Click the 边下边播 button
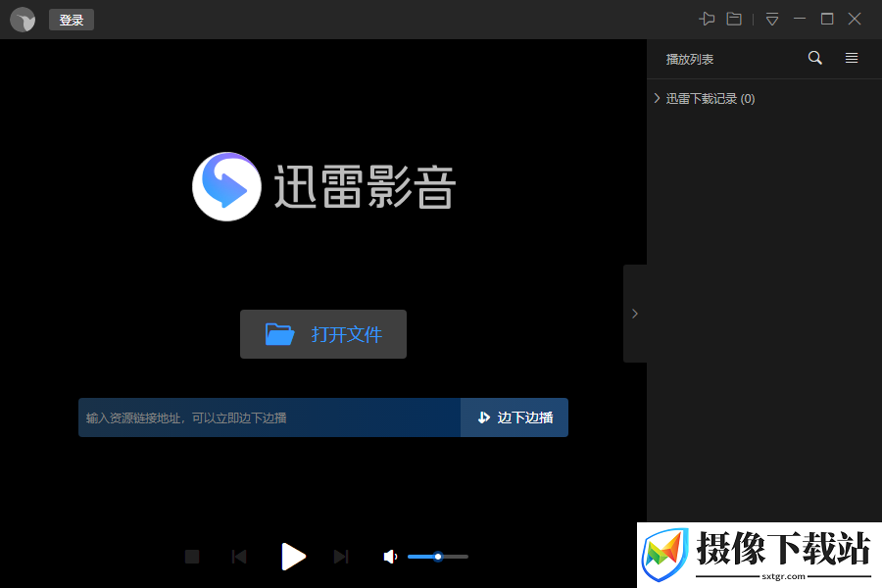Screen dimensions: 882x588 (x=514, y=417)
